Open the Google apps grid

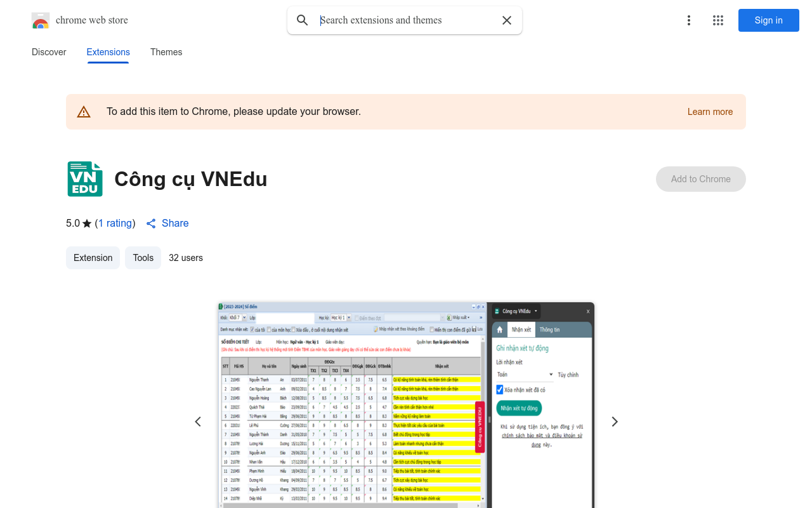(718, 20)
